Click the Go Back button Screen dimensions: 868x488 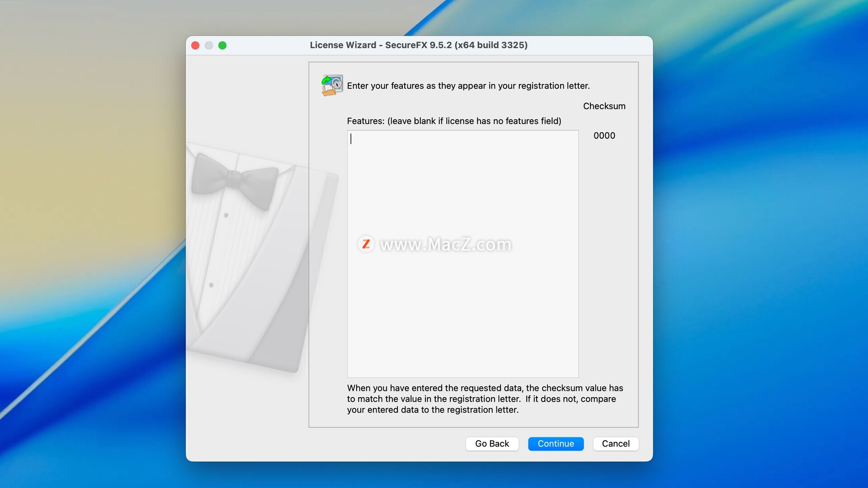click(x=492, y=444)
